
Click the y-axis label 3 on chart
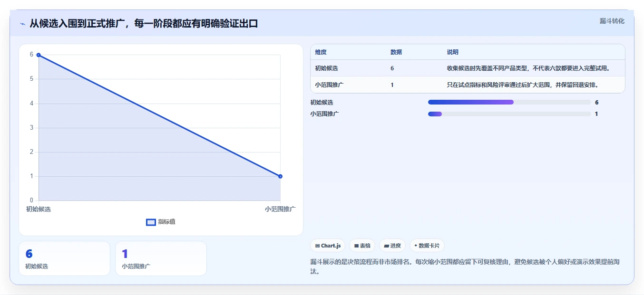coord(31,128)
